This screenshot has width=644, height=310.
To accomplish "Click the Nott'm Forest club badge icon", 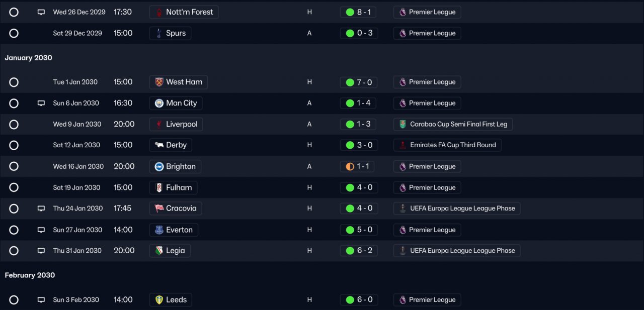I will pos(159,12).
